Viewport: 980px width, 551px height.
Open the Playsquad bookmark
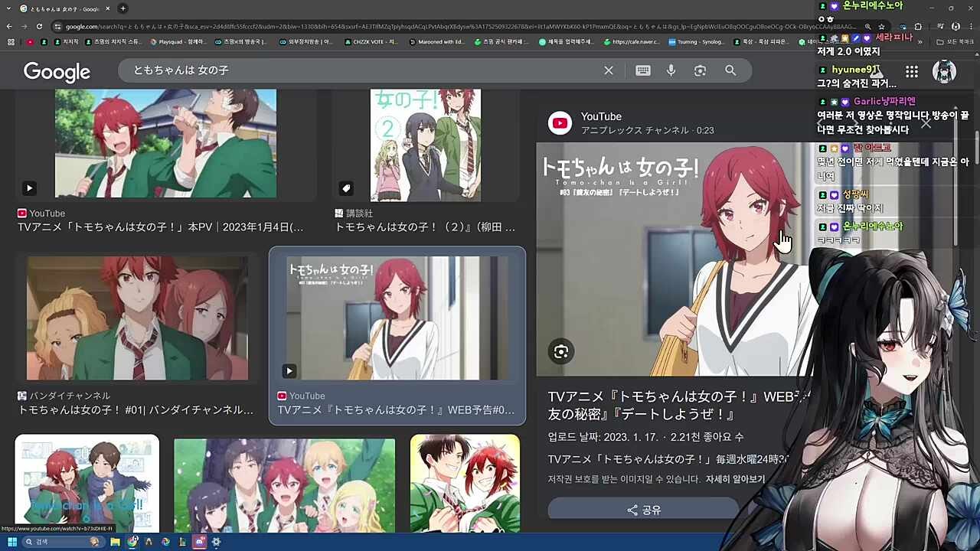(x=178, y=42)
